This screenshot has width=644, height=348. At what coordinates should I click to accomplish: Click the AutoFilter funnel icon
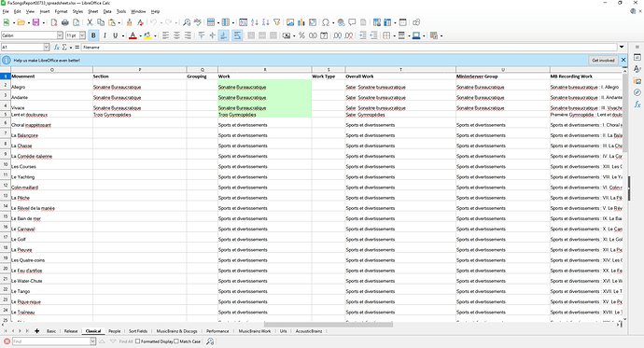pos(277,22)
